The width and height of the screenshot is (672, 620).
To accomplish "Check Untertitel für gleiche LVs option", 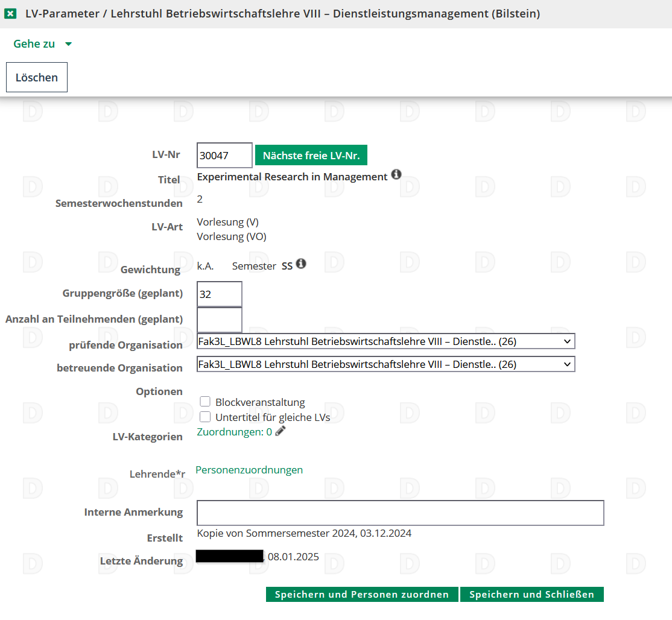I will click(205, 417).
